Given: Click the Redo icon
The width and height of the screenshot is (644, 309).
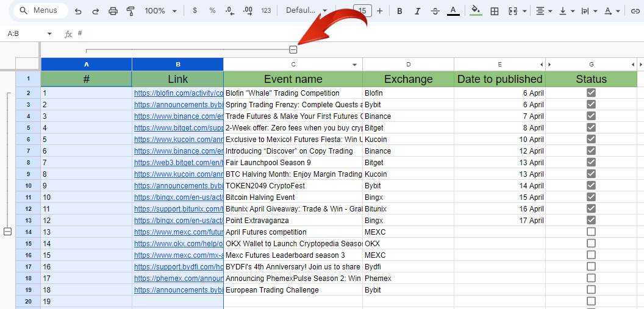Looking at the screenshot, I should point(95,11).
